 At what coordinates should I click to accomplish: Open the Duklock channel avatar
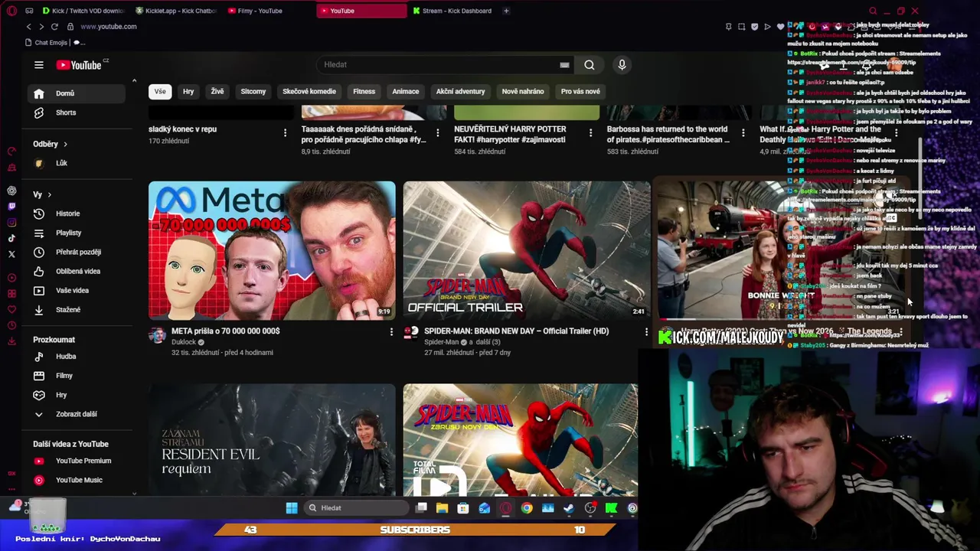(157, 334)
